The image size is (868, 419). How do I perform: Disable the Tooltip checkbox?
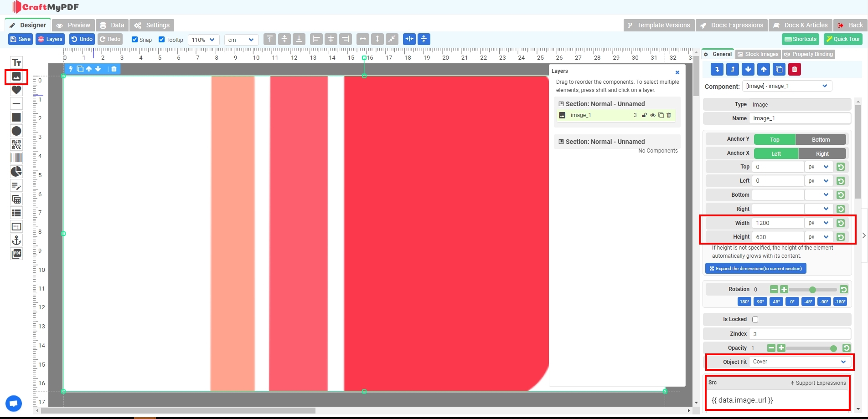pyautogui.click(x=162, y=40)
